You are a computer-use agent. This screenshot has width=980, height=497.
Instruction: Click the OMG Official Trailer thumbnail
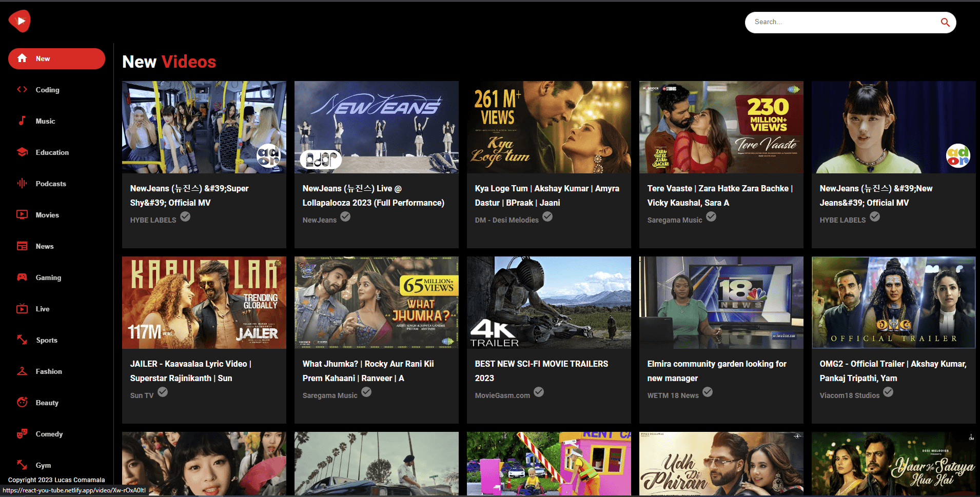click(894, 303)
